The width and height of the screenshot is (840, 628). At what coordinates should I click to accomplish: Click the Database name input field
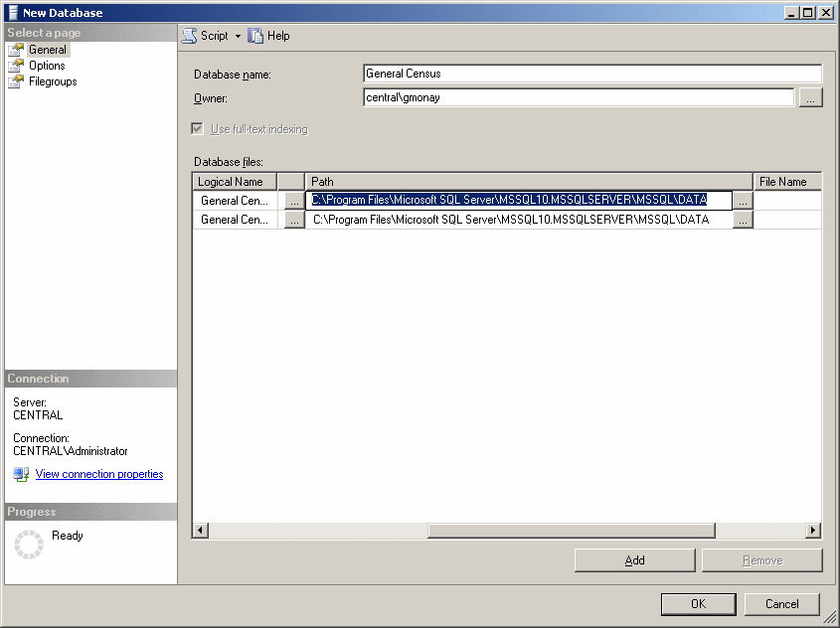coord(591,74)
